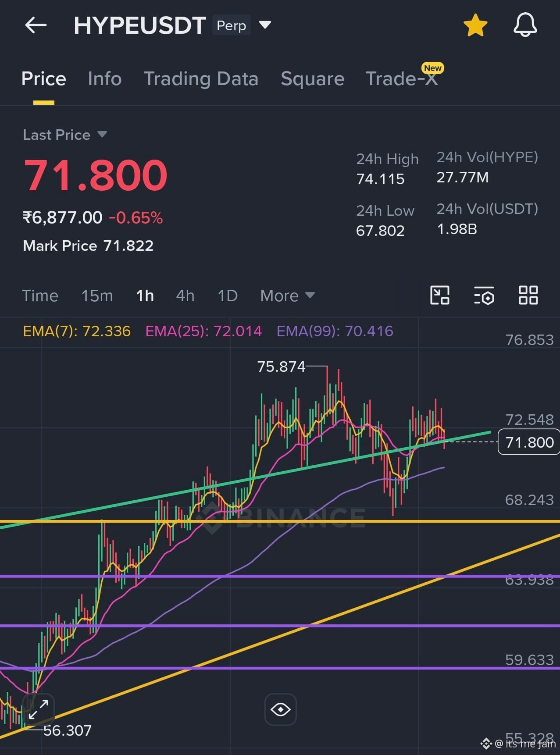
Task: Tap the Perp contract badge
Action: coord(231,25)
